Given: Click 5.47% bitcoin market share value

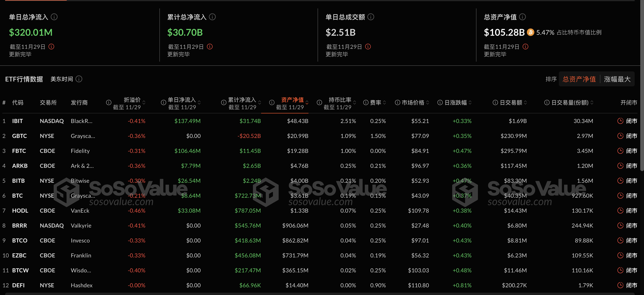Looking at the screenshot, I should (545, 32).
